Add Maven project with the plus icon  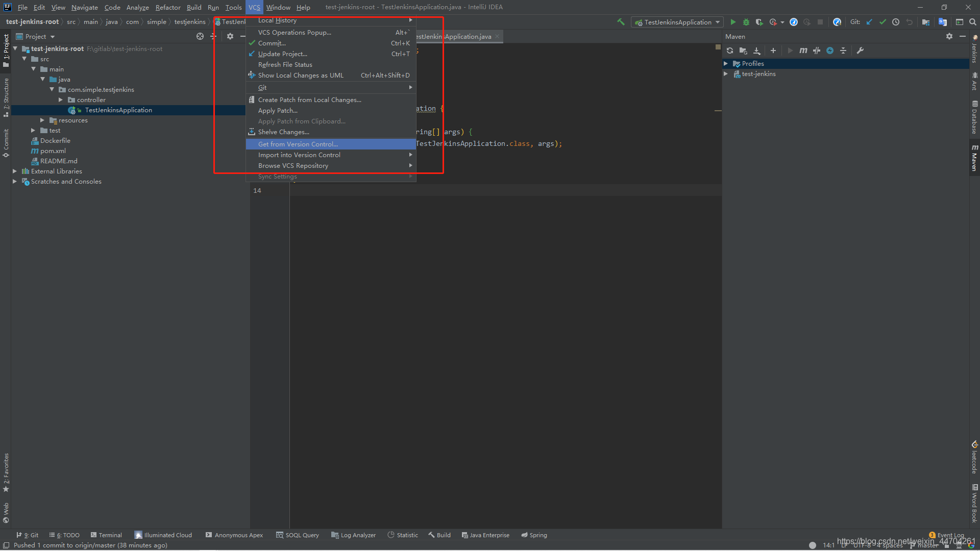click(x=773, y=51)
